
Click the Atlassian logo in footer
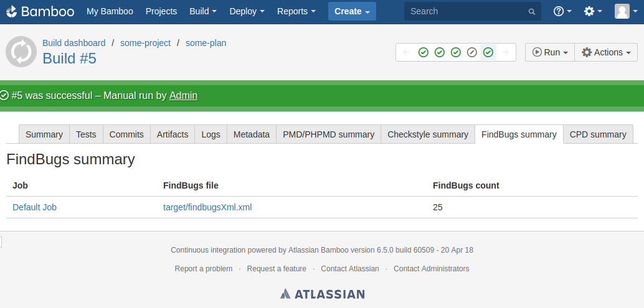[x=323, y=294]
